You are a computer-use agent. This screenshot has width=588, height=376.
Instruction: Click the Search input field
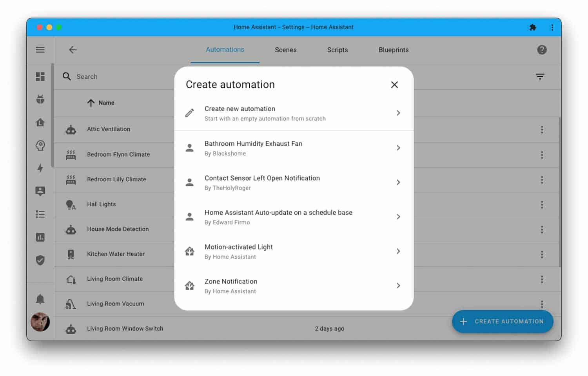(118, 77)
